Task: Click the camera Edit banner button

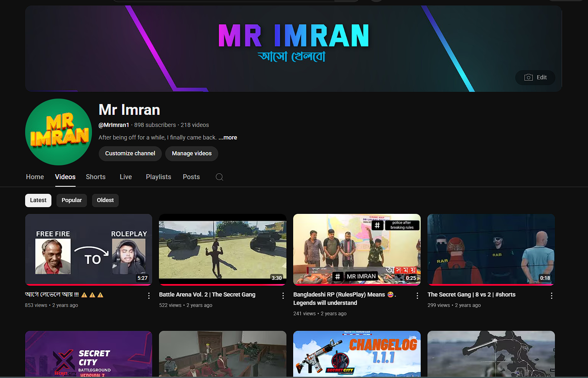Action: tap(535, 77)
